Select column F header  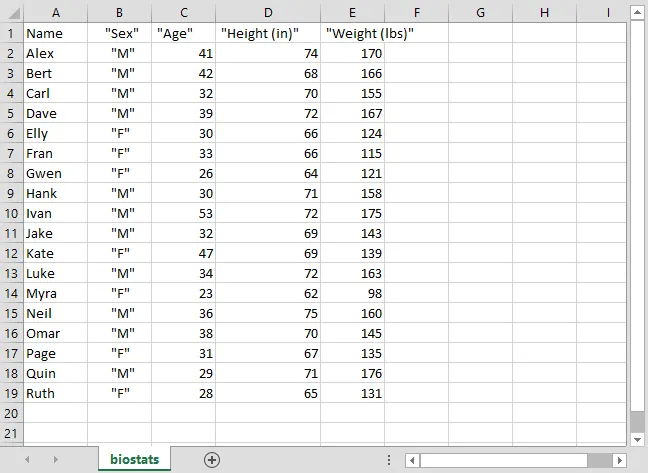(417, 13)
